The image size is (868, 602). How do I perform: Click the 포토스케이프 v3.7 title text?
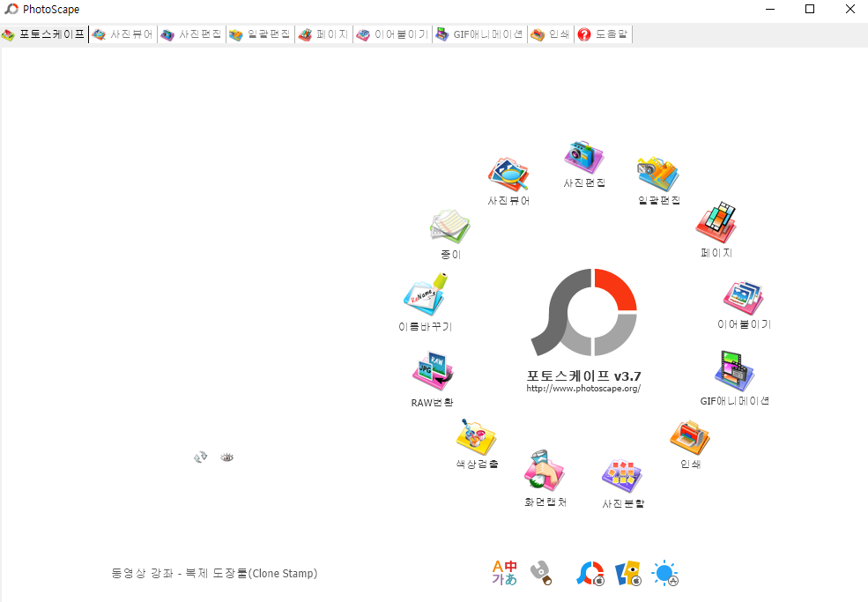583,376
